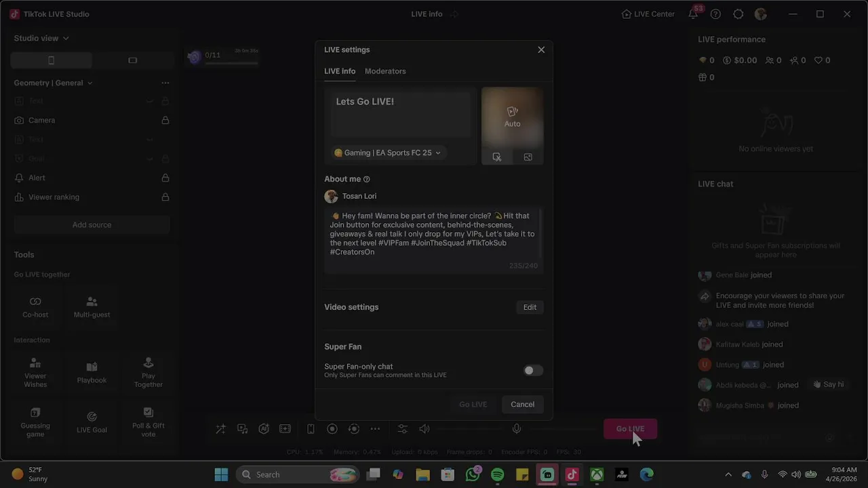Click the media music toolbar icon

click(242, 429)
